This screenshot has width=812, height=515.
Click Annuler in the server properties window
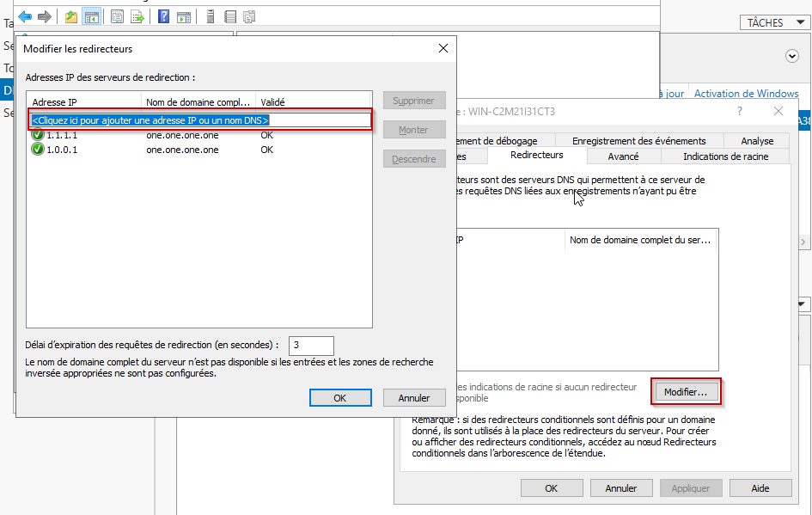pos(621,488)
